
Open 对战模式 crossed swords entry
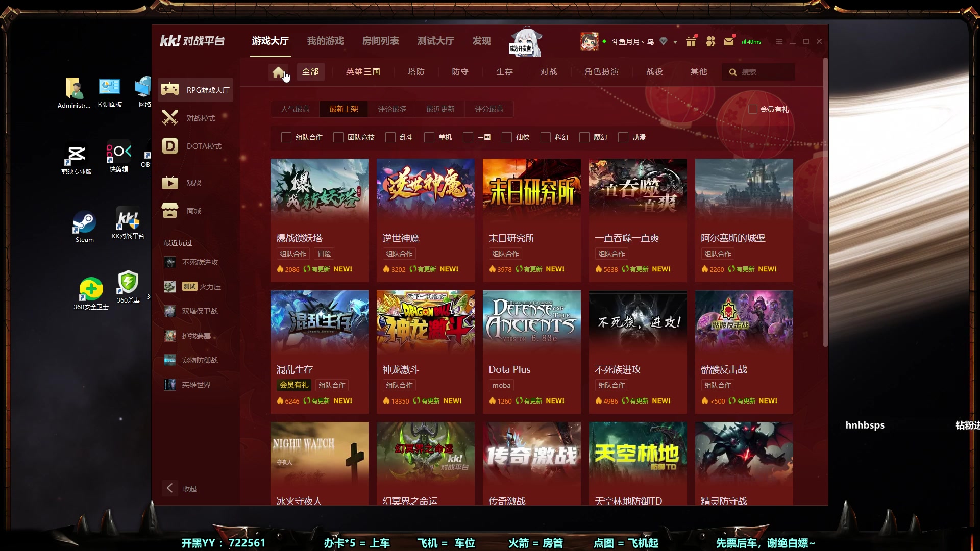pyautogui.click(x=195, y=118)
